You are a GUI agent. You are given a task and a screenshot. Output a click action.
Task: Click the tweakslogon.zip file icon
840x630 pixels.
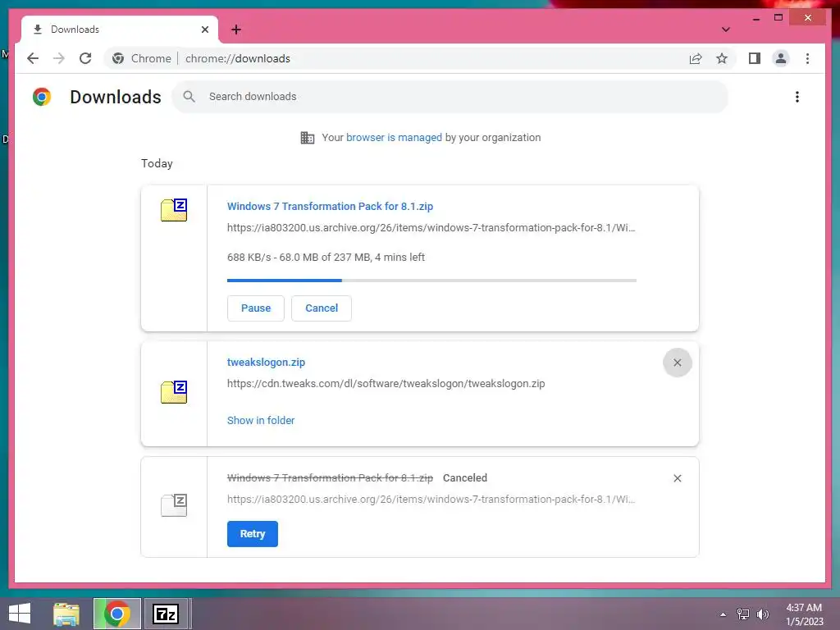tap(174, 391)
